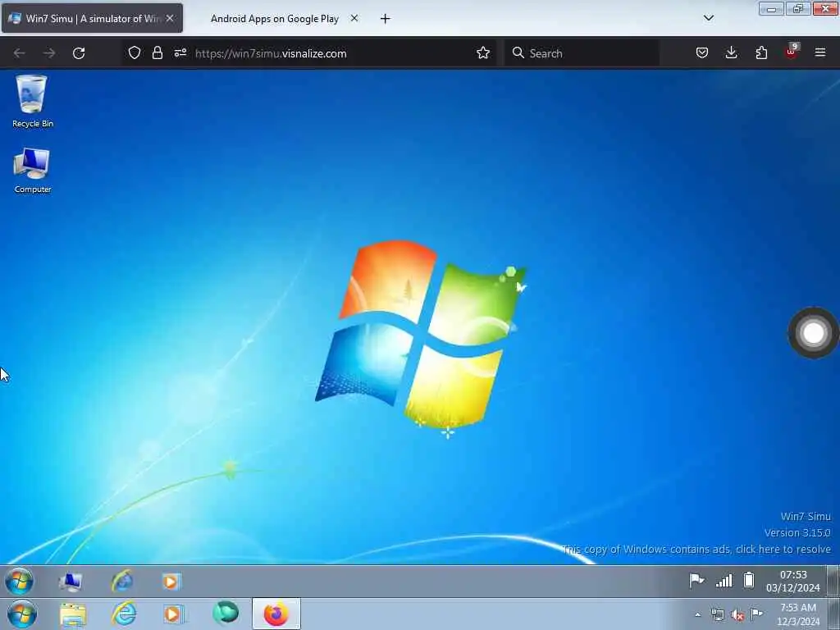
Task: Open the host clock showing 7:53 AM
Action: pyautogui.click(x=798, y=614)
